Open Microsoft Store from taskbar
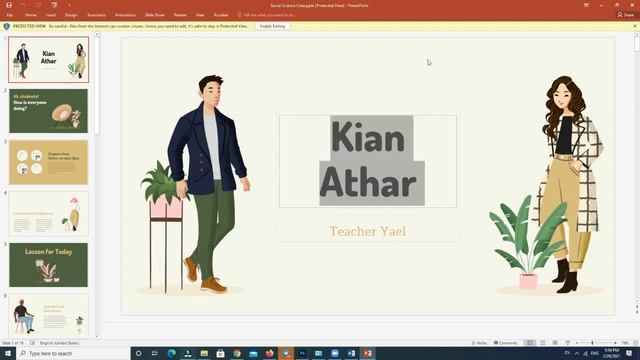This screenshot has width=640, height=360. [x=220, y=353]
